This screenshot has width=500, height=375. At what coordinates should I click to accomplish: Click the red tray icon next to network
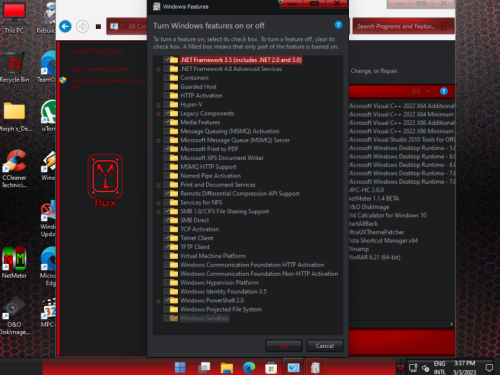pyautogui.click(x=400, y=368)
